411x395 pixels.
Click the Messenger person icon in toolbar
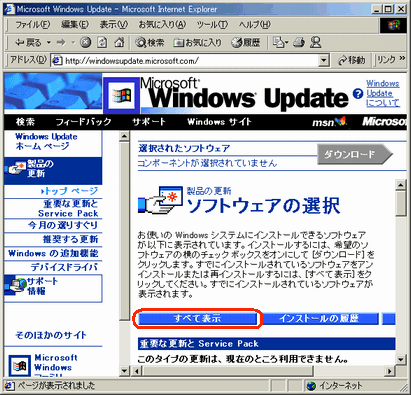[x=316, y=42]
